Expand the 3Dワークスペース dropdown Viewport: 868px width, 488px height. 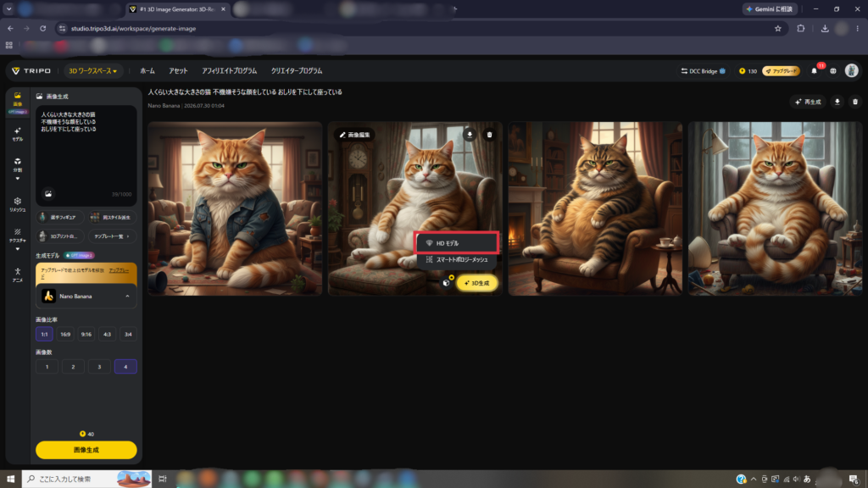[x=92, y=71]
